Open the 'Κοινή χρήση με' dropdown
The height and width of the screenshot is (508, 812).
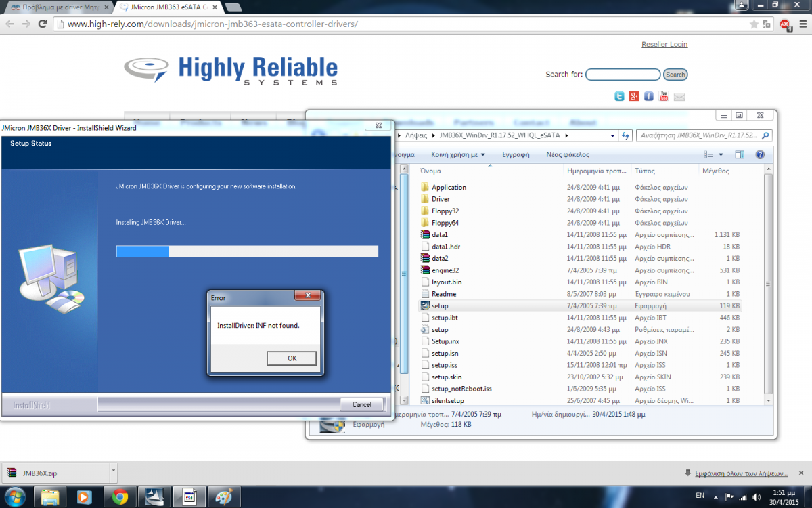[x=458, y=154]
